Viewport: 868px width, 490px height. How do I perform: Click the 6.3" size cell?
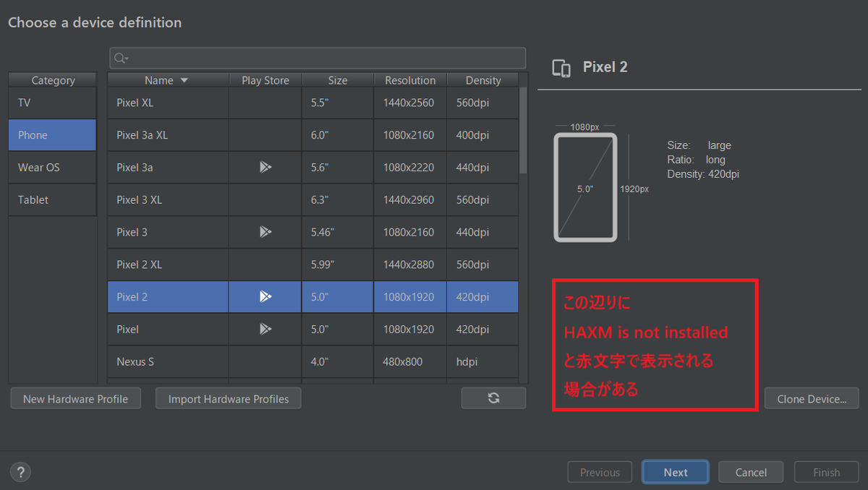338,199
